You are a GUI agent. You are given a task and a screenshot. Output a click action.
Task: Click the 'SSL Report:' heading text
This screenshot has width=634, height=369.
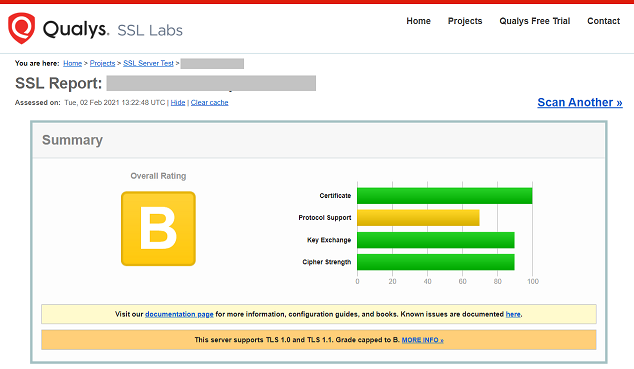click(x=59, y=83)
